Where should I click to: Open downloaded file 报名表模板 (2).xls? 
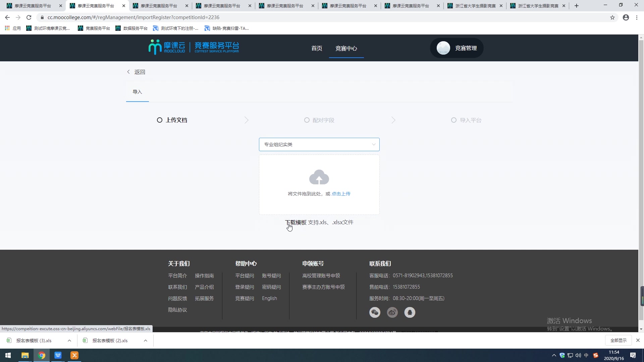[110, 341]
